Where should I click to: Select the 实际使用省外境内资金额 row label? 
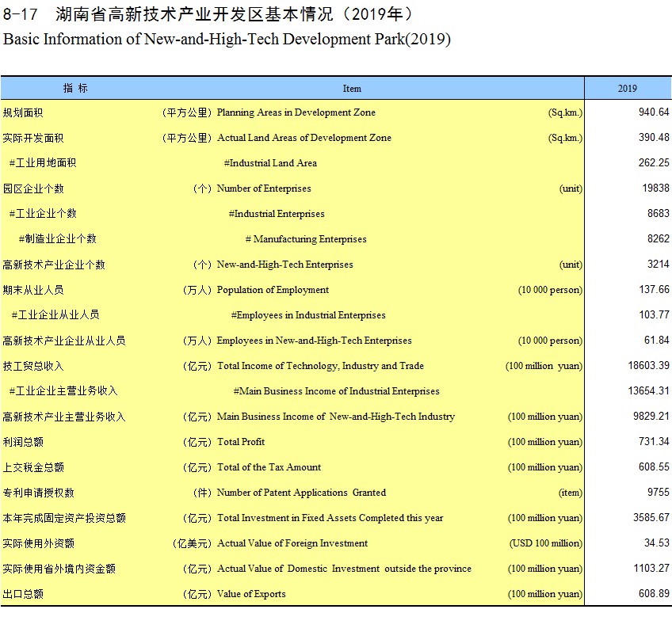tap(59, 569)
